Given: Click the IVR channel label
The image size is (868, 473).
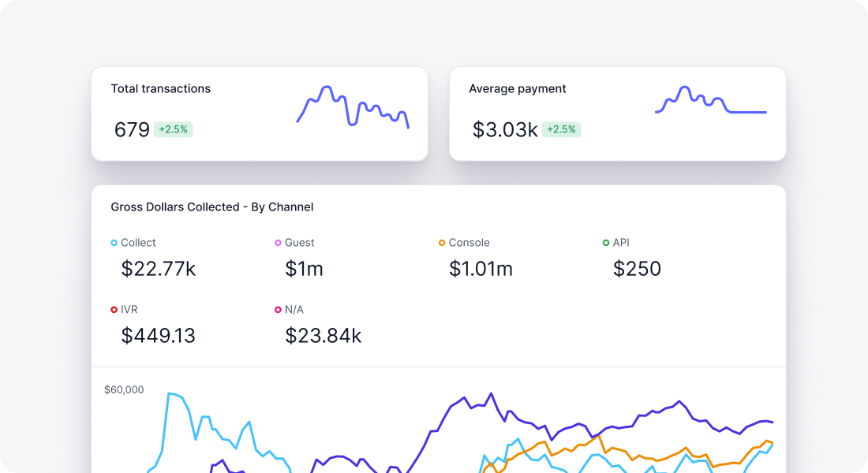Looking at the screenshot, I should tap(129, 310).
